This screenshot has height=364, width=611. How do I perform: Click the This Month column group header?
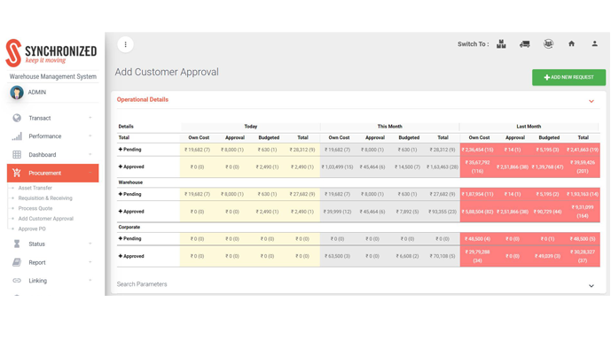pos(389,127)
